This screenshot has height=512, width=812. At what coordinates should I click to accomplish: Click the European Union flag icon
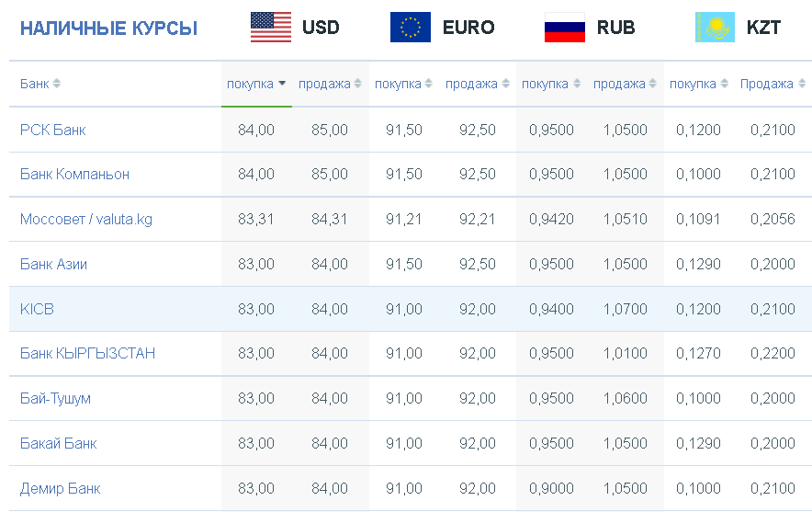411,27
